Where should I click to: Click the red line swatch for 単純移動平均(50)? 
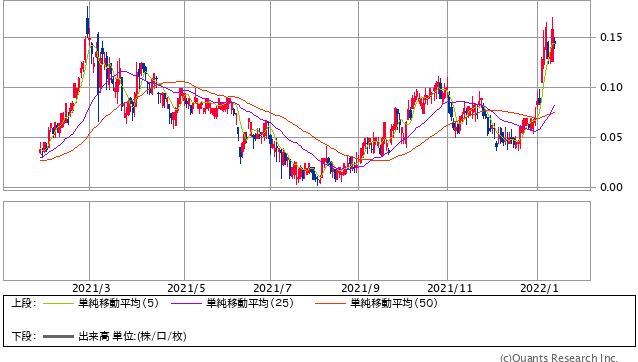coord(330,303)
